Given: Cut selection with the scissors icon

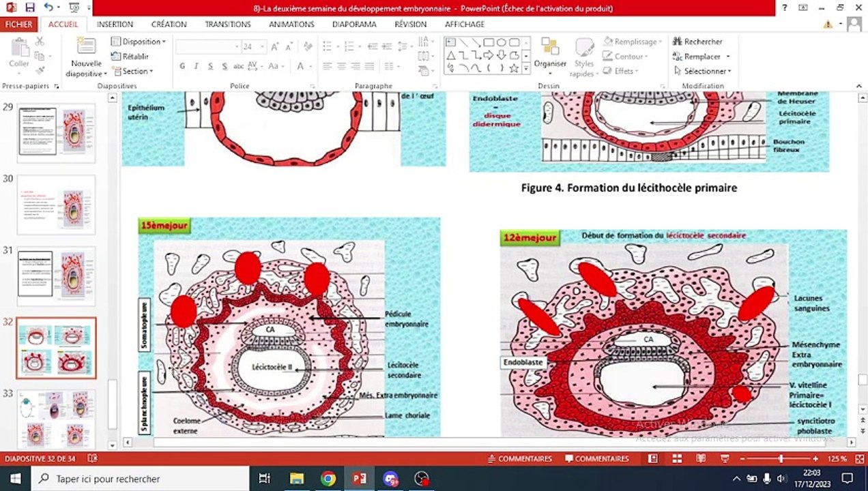Looking at the screenshot, I should pyautogui.click(x=40, y=42).
